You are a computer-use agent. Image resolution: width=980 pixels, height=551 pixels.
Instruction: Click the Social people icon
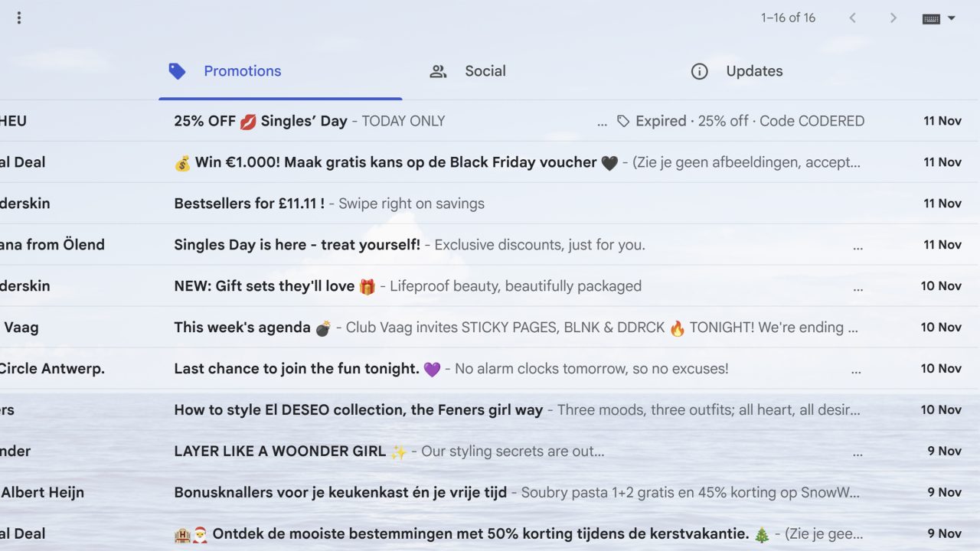pos(438,71)
